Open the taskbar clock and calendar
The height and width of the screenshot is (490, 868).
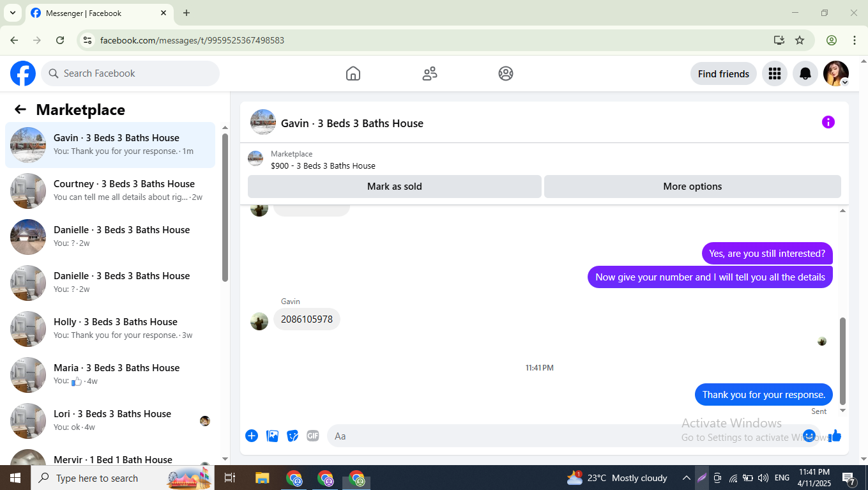pyautogui.click(x=814, y=478)
